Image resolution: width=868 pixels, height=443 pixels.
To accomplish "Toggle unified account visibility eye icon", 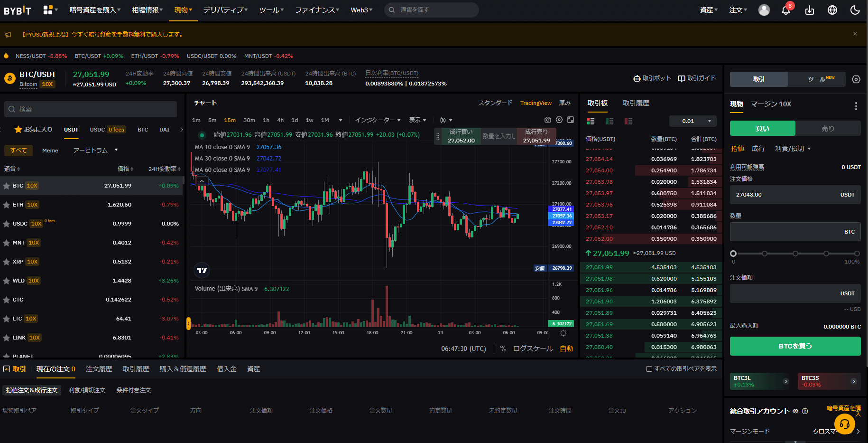I will [x=795, y=411].
